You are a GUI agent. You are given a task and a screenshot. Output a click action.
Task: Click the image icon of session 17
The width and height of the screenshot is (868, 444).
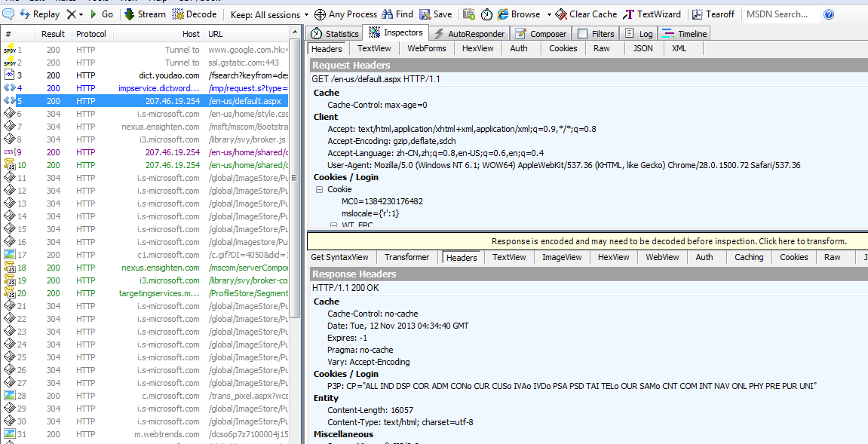click(10, 255)
